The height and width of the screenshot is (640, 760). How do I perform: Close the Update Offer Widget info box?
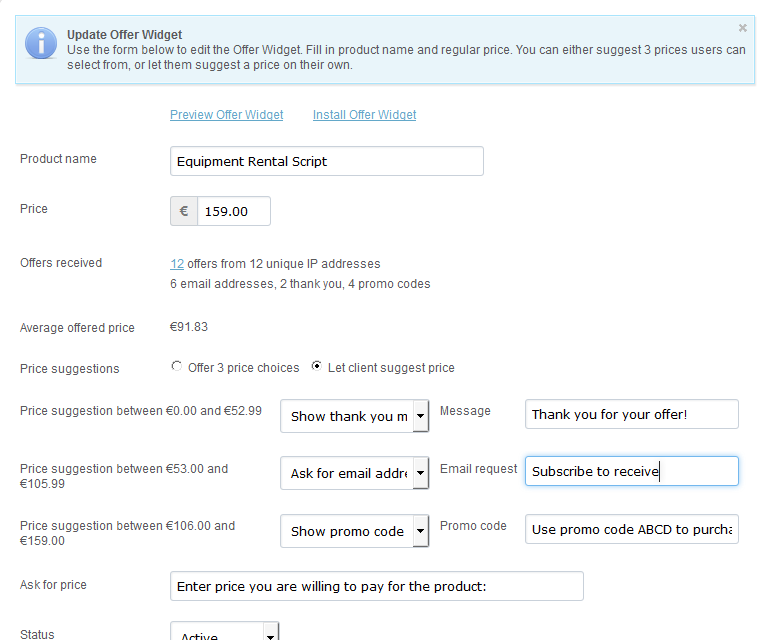tap(742, 28)
